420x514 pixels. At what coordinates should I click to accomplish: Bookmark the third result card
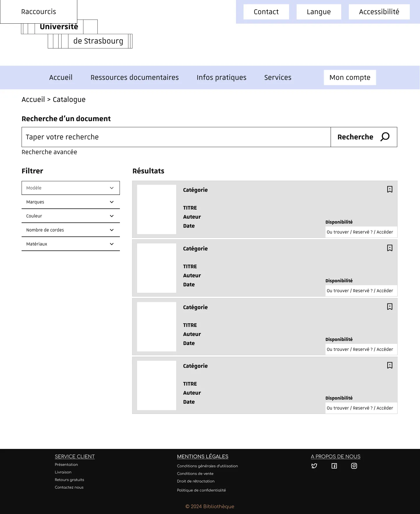(390, 307)
